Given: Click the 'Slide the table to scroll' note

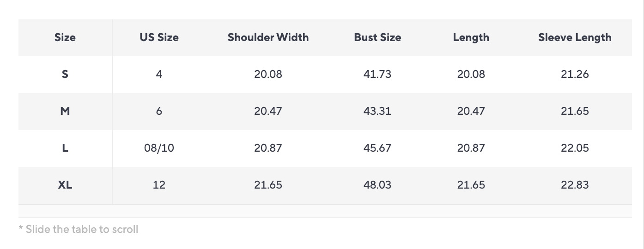Looking at the screenshot, I should point(79,229).
